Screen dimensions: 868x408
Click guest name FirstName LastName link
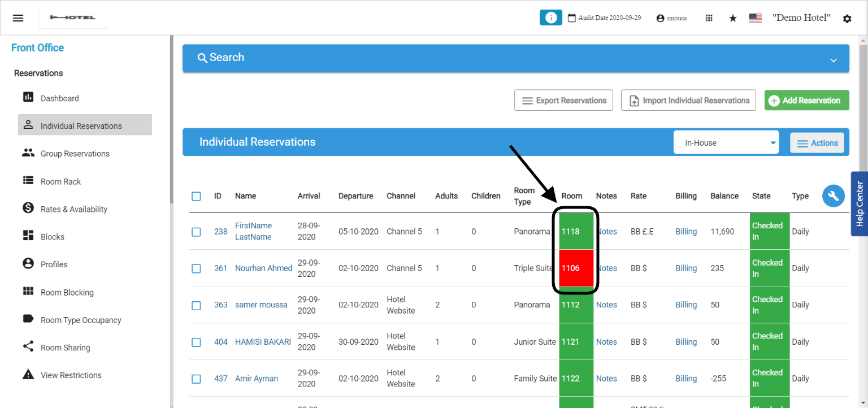coord(253,231)
